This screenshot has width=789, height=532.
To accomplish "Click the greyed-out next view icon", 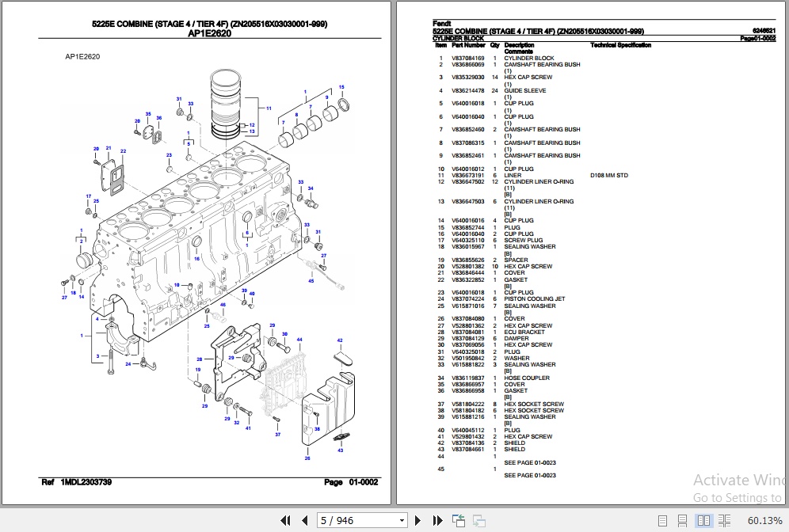I will [479, 520].
